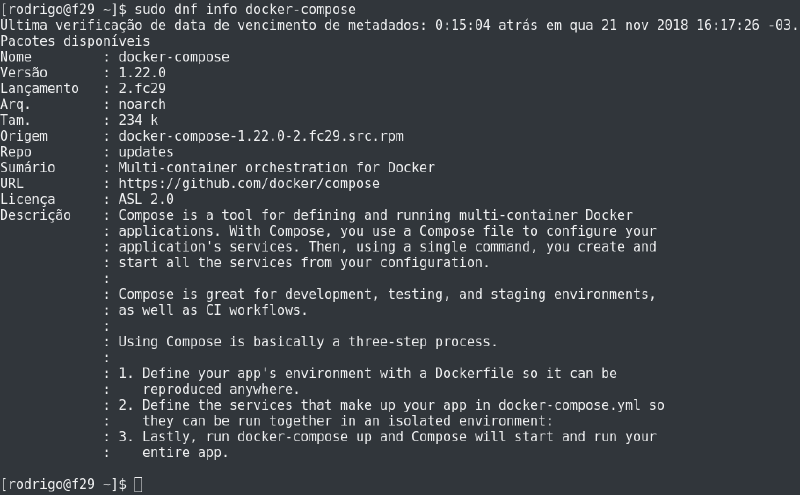Click the 'Descrição' field label
This screenshot has width=800, height=495.
point(36,215)
